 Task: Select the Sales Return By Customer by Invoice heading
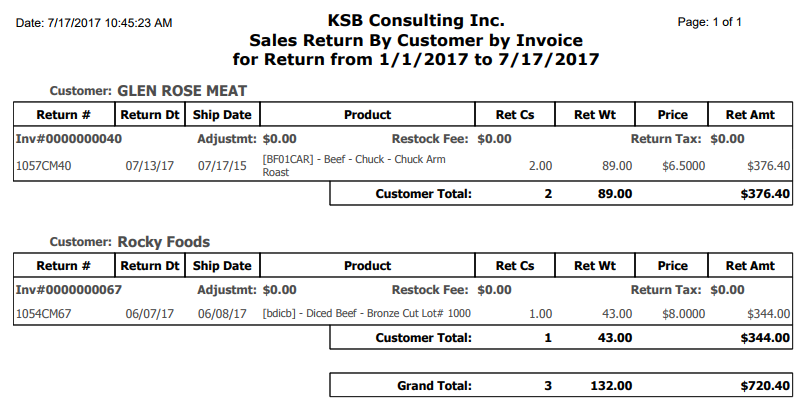[416, 40]
